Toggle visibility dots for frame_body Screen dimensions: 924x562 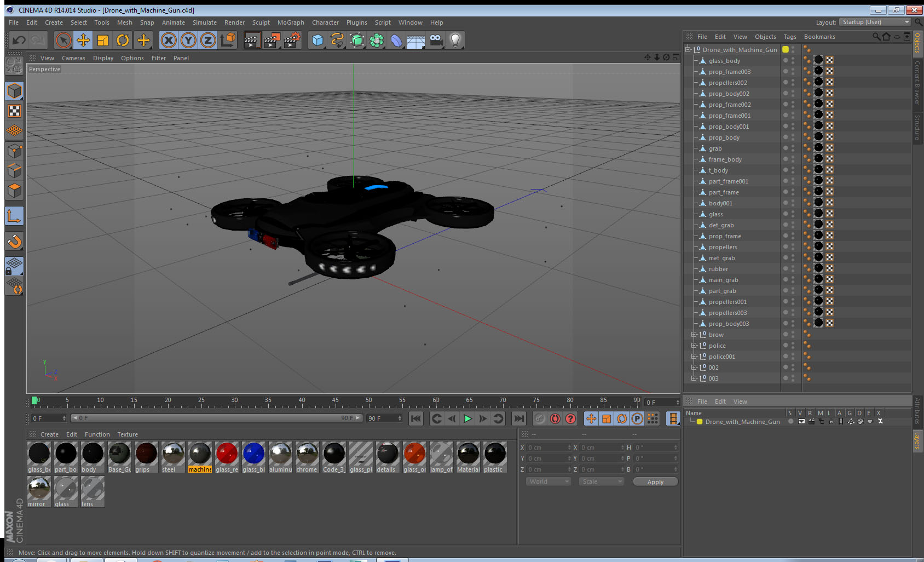[x=793, y=159]
